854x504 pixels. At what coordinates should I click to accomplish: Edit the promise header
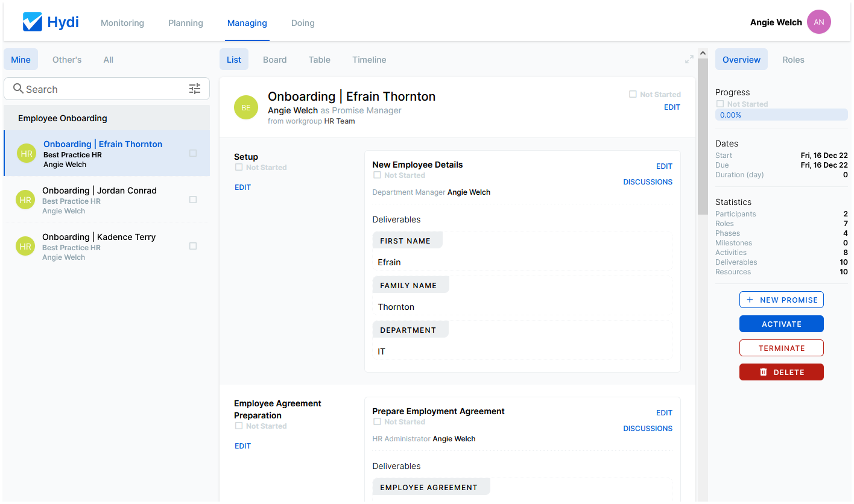[x=672, y=107]
